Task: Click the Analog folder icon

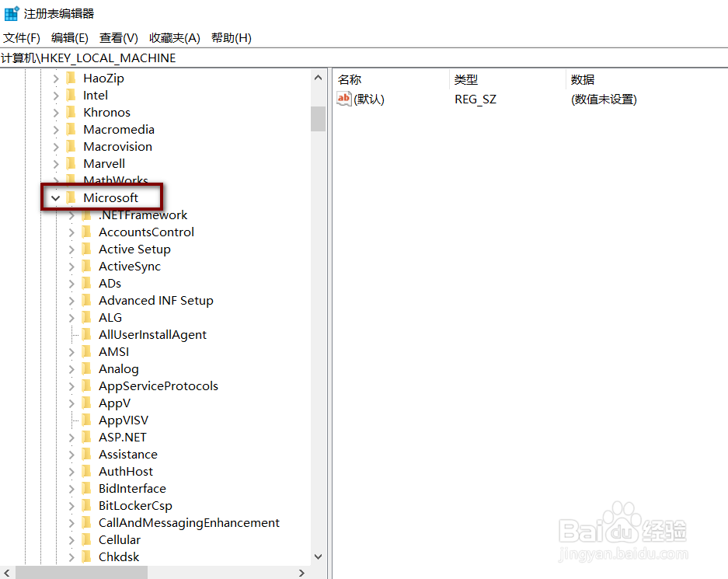Action: pos(86,369)
